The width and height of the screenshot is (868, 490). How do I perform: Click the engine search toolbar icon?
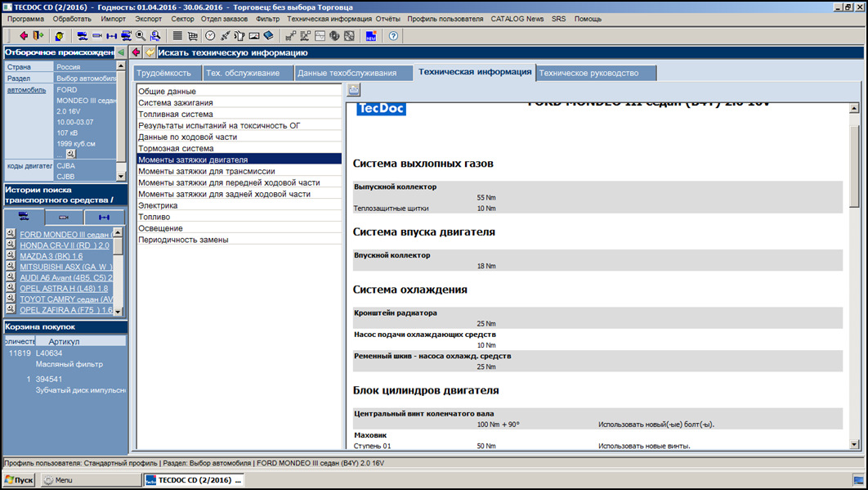[x=97, y=36]
